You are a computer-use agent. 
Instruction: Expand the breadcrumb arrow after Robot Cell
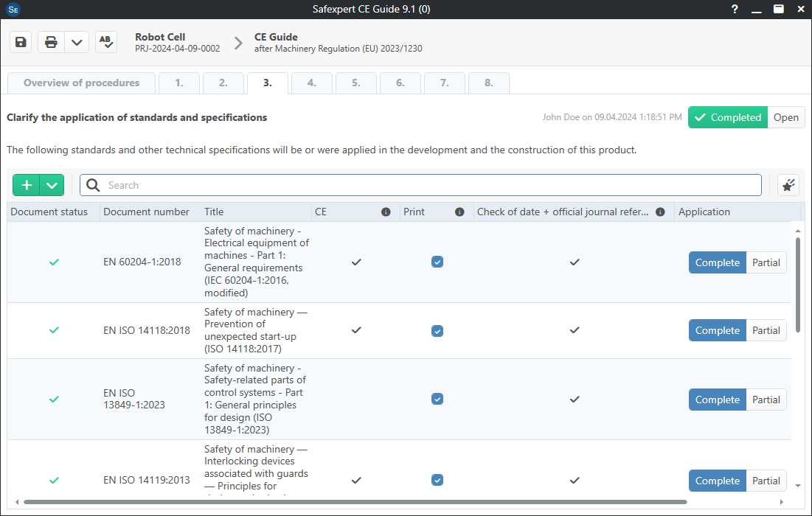[x=237, y=43]
